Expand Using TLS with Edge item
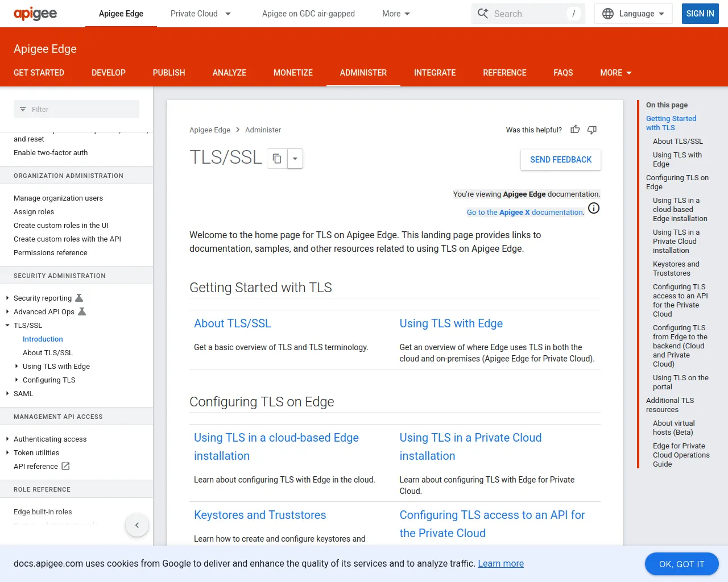This screenshot has height=582, width=728. (16, 366)
